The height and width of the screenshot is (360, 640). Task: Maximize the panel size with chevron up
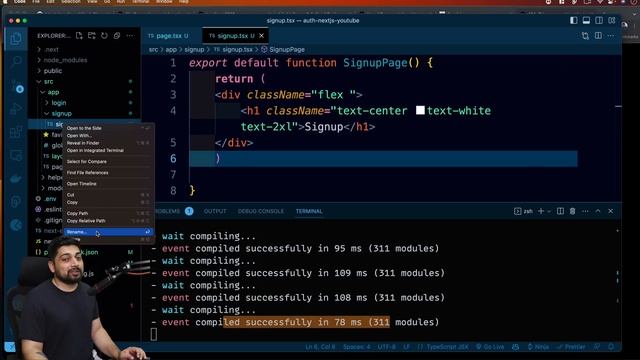coord(598,211)
